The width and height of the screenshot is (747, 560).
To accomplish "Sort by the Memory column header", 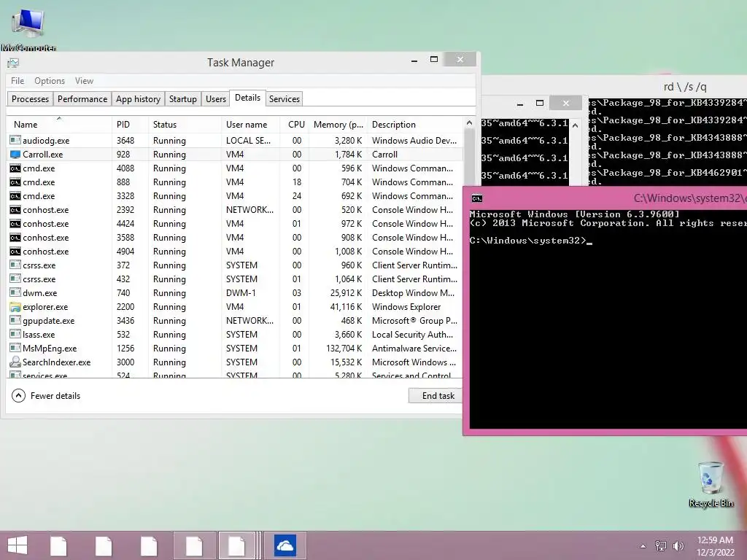I will [338, 124].
